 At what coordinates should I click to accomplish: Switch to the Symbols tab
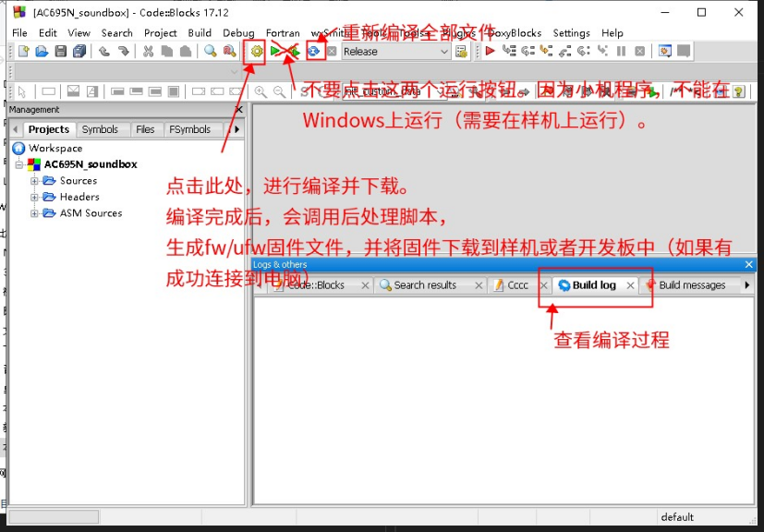pyautogui.click(x=100, y=129)
